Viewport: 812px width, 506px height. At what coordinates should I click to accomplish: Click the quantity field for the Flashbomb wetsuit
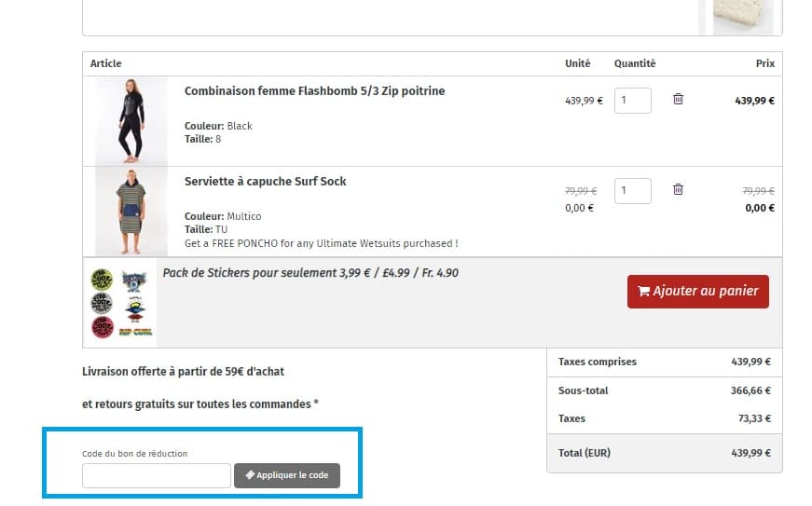click(x=632, y=101)
